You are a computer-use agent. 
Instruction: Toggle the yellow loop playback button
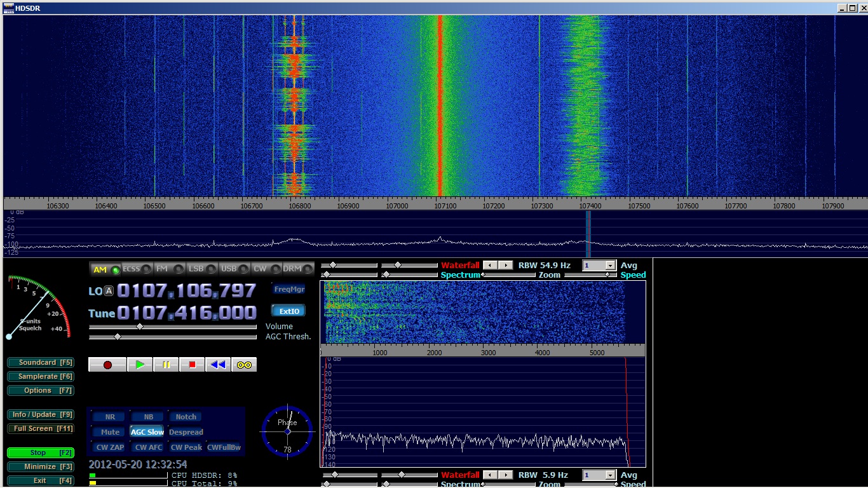coord(244,365)
